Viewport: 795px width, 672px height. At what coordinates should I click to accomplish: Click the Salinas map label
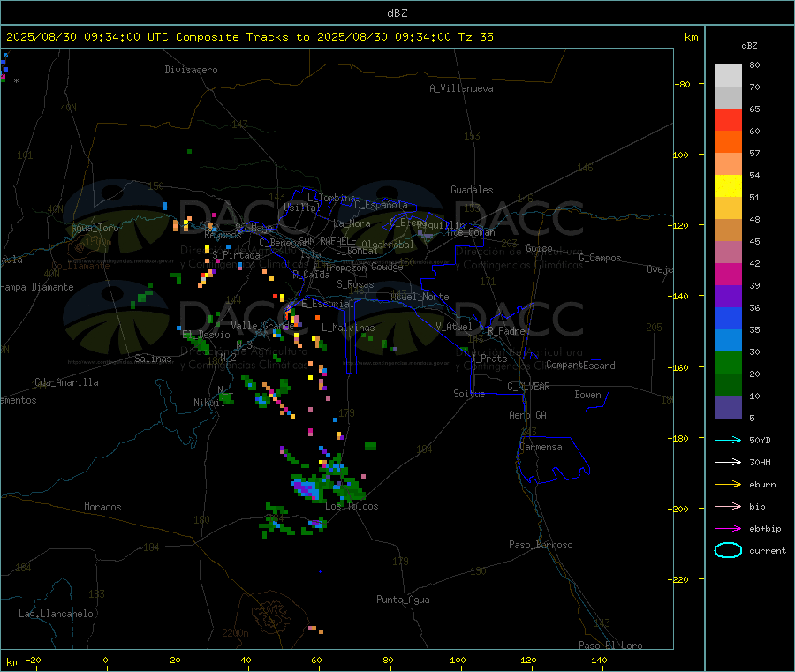point(153,359)
